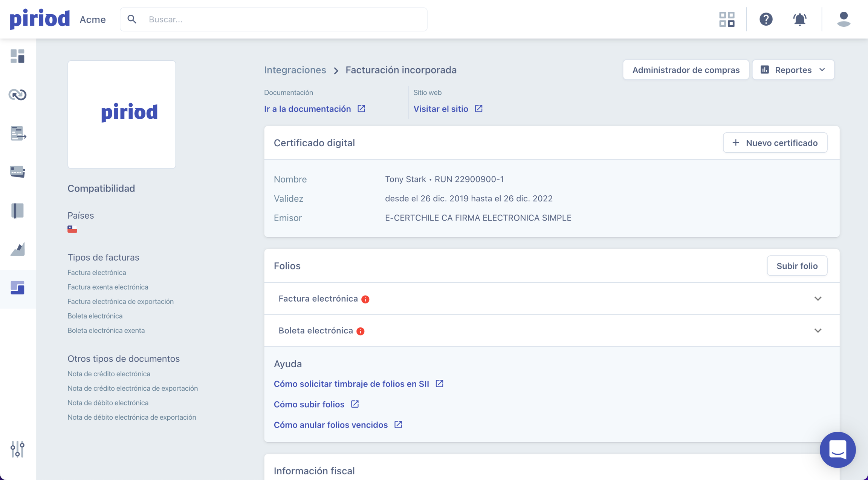Open the analytics chart sidebar icon
This screenshot has height=480, width=868.
[17, 249]
